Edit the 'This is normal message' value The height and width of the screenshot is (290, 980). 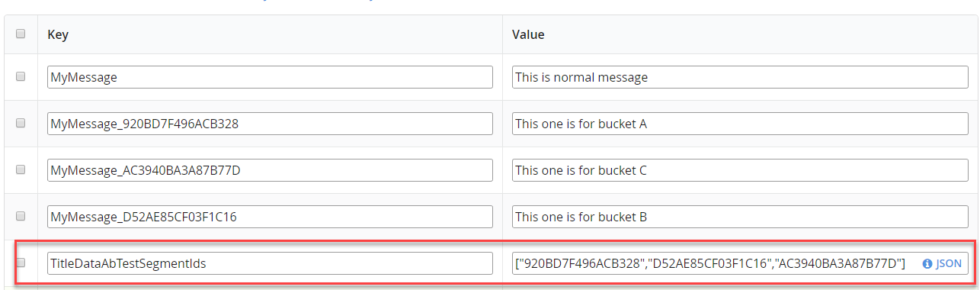(740, 77)
